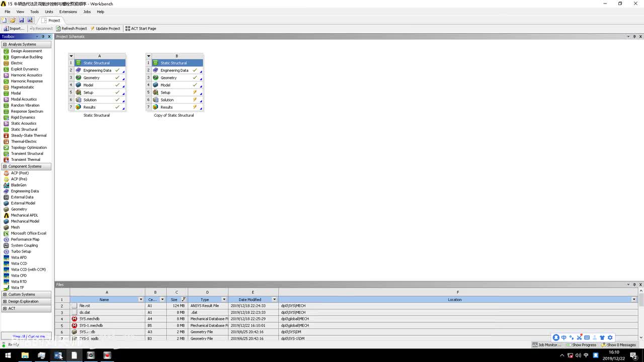Screen dimensions: 644x362
Task: Open the Tools menu
Action: tap(34, 12)
